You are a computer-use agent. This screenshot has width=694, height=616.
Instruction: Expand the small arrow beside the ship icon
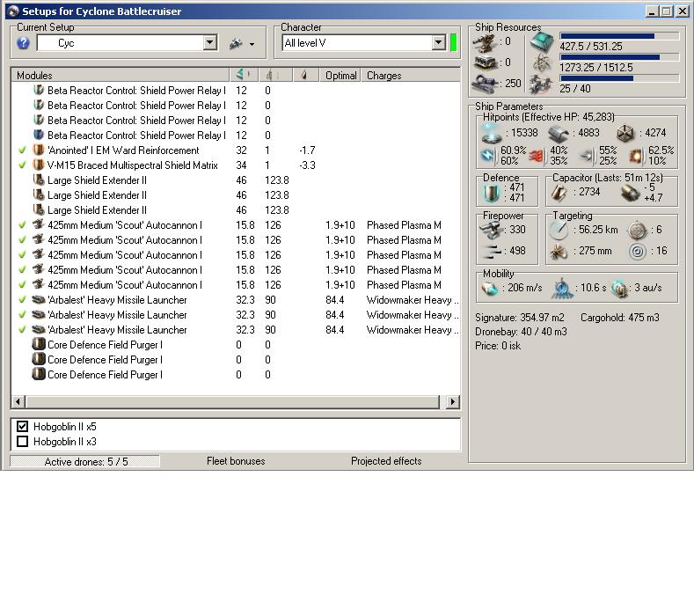(x=252, y=44)
